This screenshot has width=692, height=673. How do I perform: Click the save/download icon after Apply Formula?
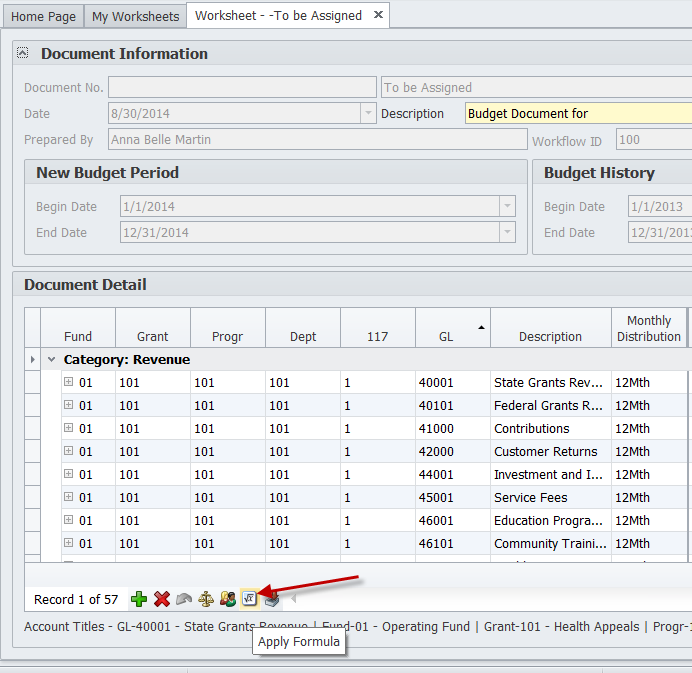pos(271,599)
